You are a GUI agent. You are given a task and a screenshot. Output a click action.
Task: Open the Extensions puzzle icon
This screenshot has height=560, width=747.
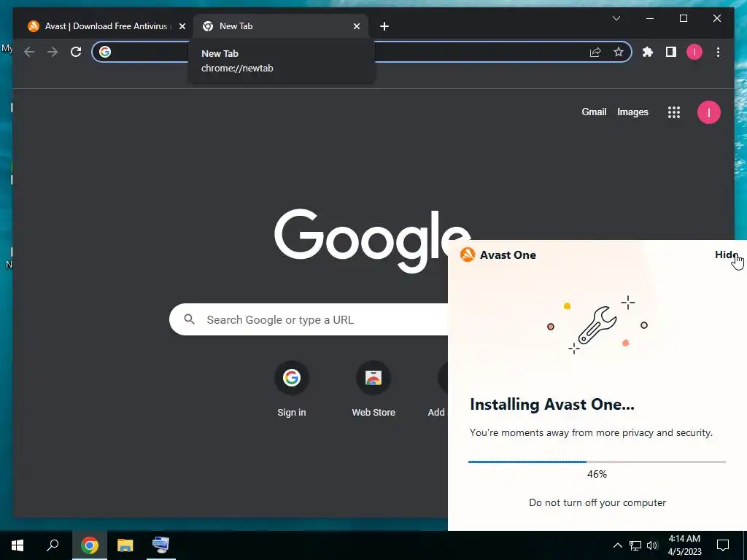[648, 52]
